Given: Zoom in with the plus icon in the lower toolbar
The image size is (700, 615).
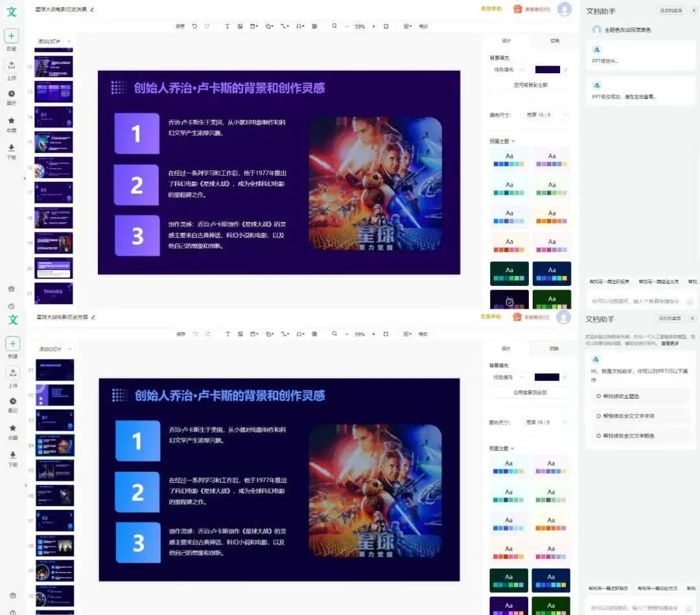Looking at the screenshot, I should [x=373, y=334].
